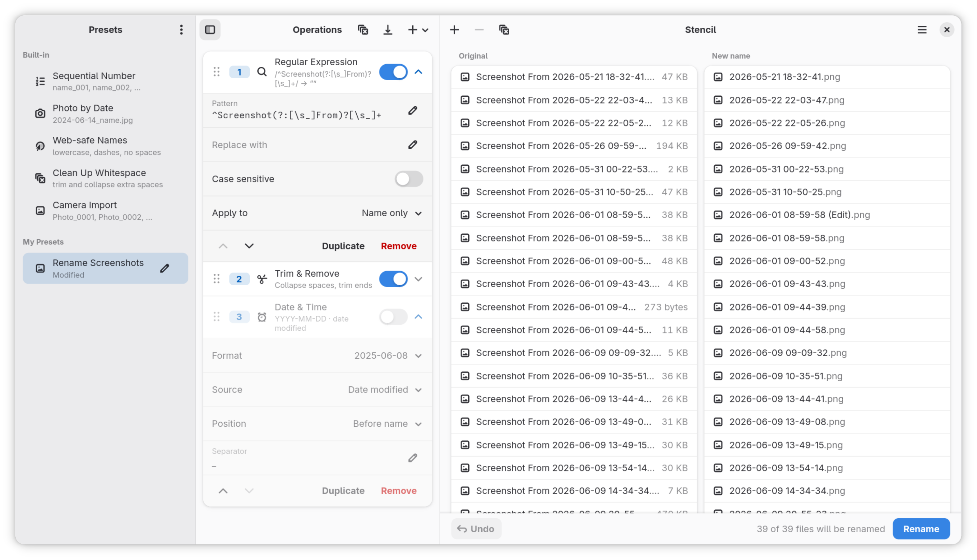Viewport: 977px width, 560px height.
Task: Edit the Rename Screenshots preset pencil
Action: point(165,269)
